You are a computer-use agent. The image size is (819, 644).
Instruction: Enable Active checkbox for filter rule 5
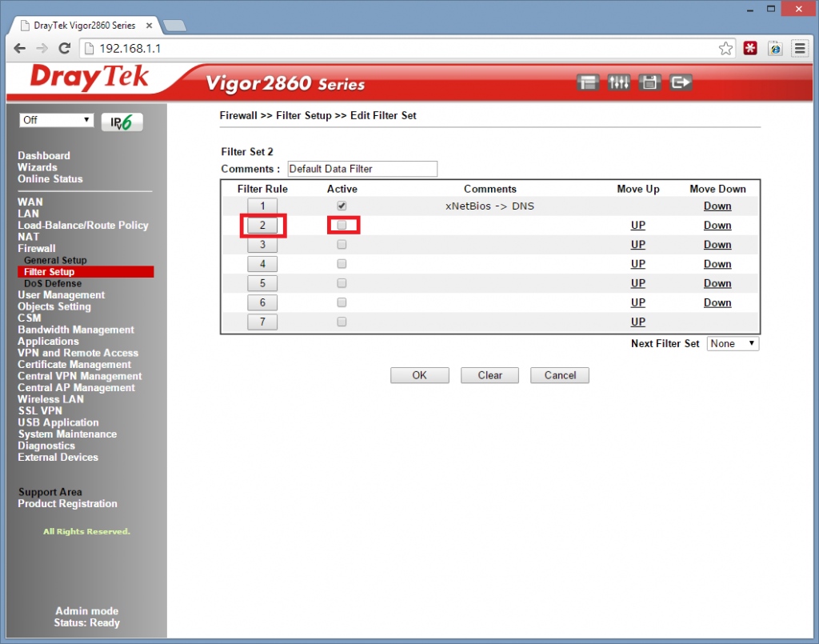[342, 283]
